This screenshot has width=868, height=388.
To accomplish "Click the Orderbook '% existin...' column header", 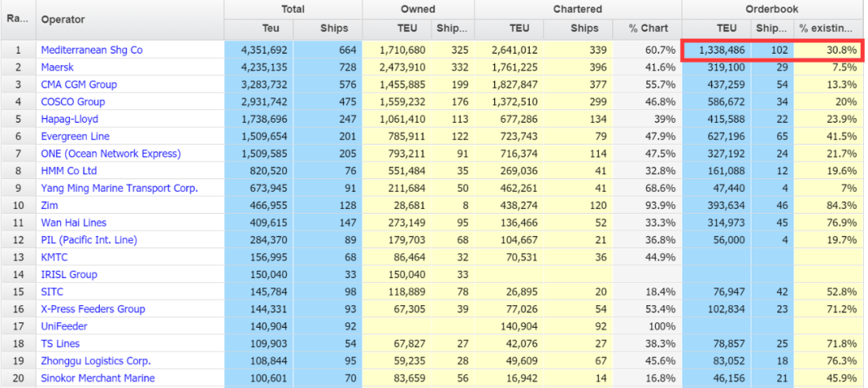I will coord(829,28).
